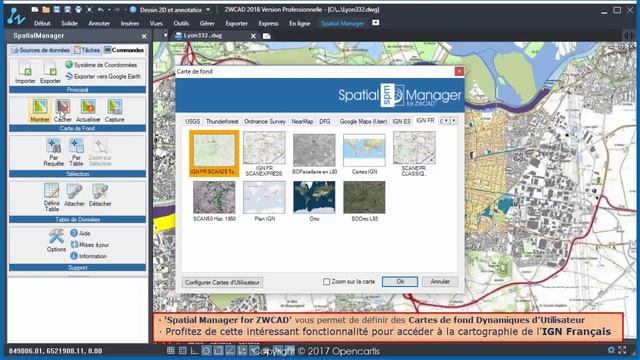Click the New file icon in quick toolbar
This screenshot has width=640, height=360.
click(x=35, y=9)
